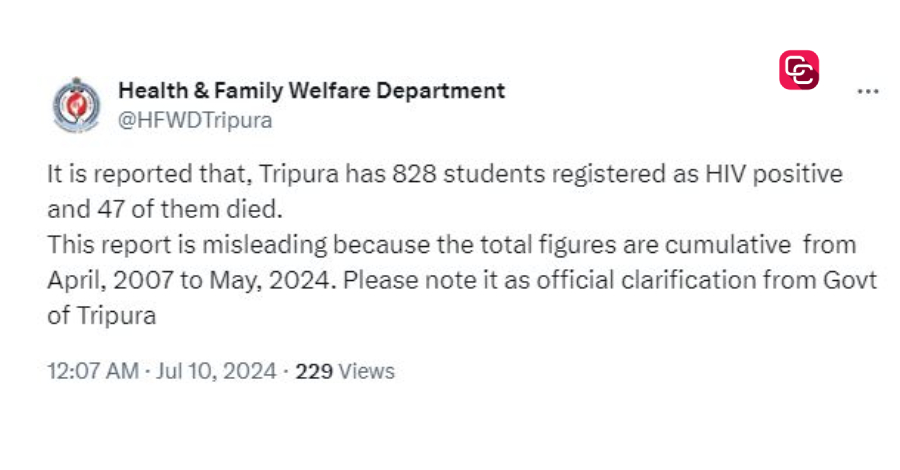The image size is (900, 470).
Task: Click 'May, 2024' in the tweet text
Action: click(270, 281)
